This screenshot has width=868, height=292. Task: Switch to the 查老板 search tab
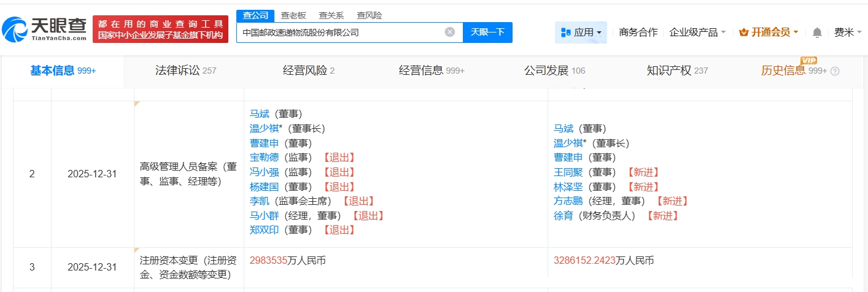pos(293,15)
